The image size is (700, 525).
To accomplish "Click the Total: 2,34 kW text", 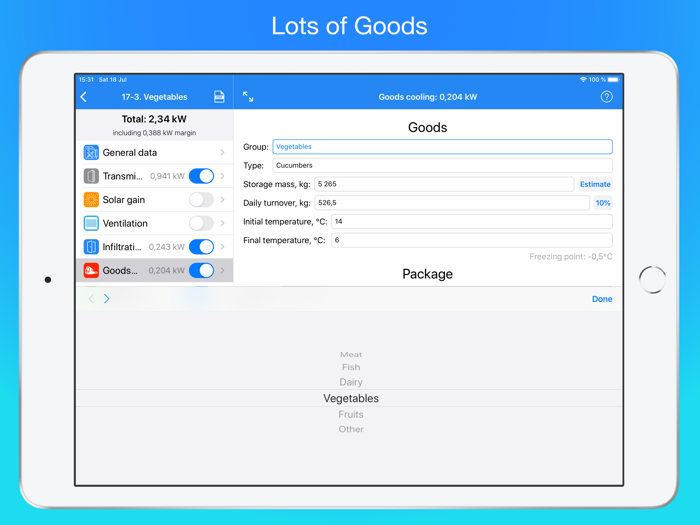I will coord(154,119).
